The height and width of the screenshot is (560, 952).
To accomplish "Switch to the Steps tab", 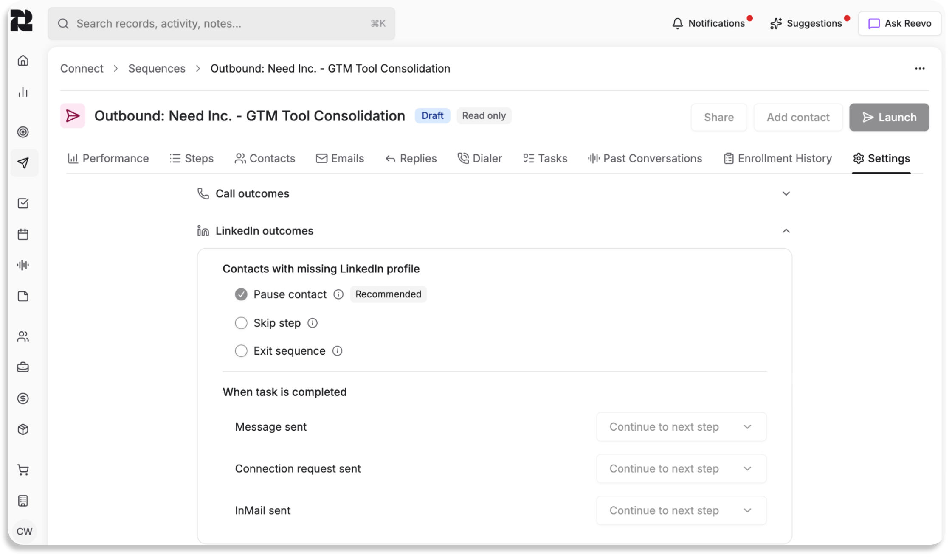I will click(192, 159).
